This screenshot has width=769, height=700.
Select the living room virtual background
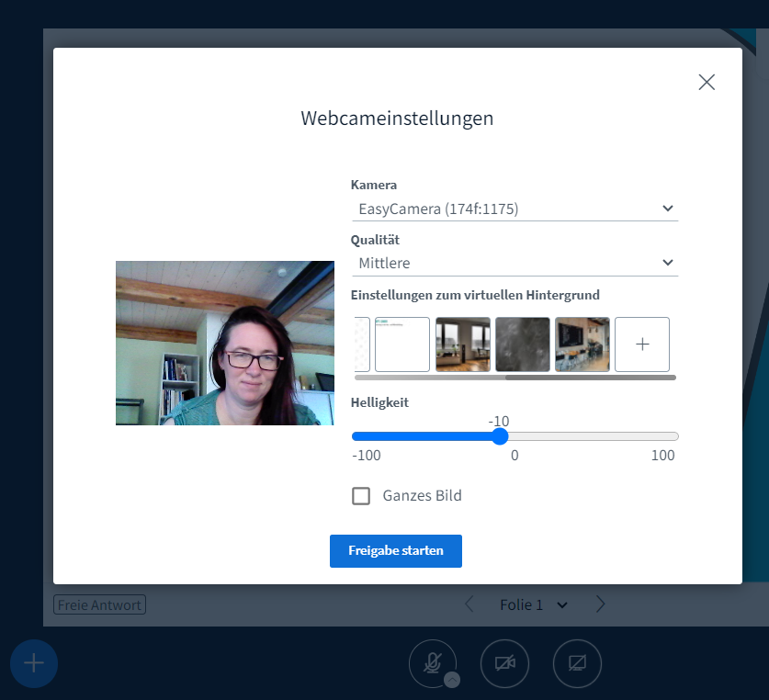pos(462,344)
